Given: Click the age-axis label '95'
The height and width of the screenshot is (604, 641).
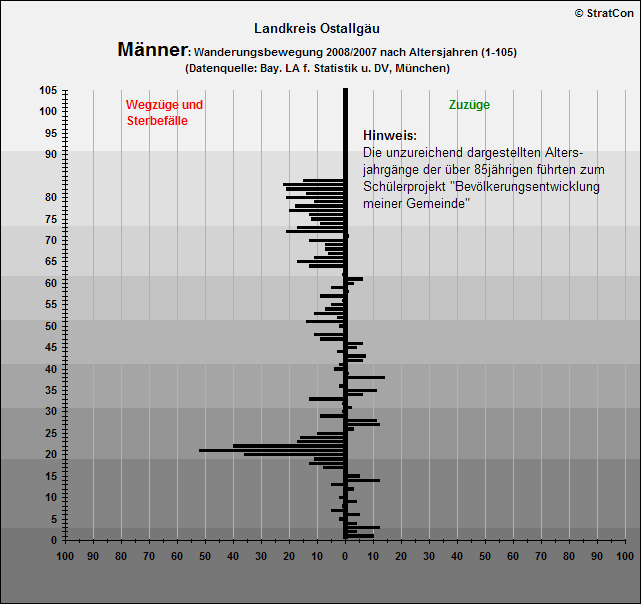Looking at the screenshot, I should (51, 133).
